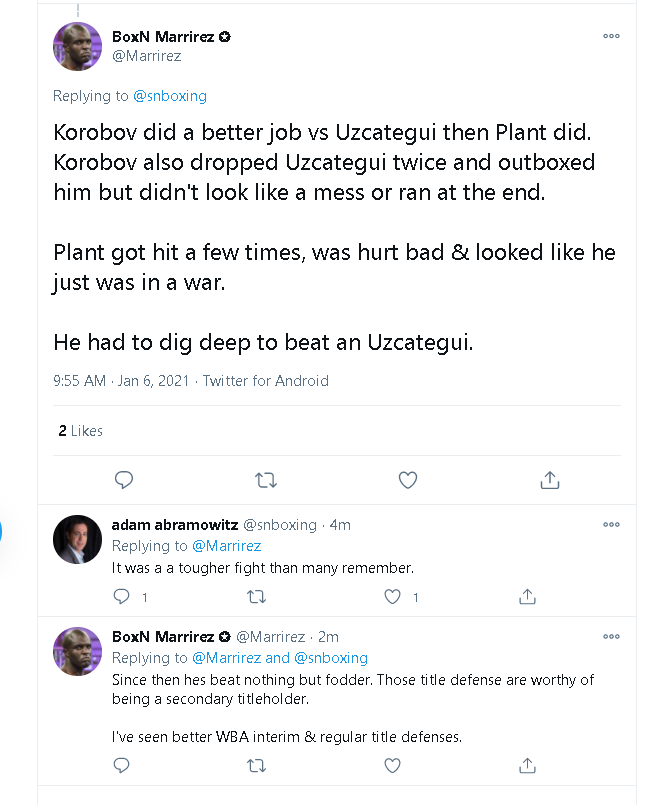The height and width of the screenshot is (805, 661).
Task: Share adam abramowitz's reply
Action: 527,596
